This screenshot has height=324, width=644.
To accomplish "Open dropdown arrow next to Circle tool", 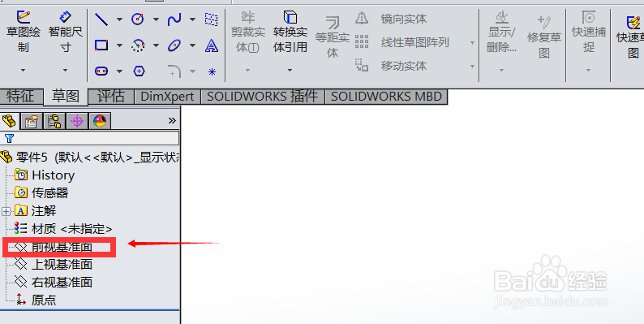I will point(156,19).
